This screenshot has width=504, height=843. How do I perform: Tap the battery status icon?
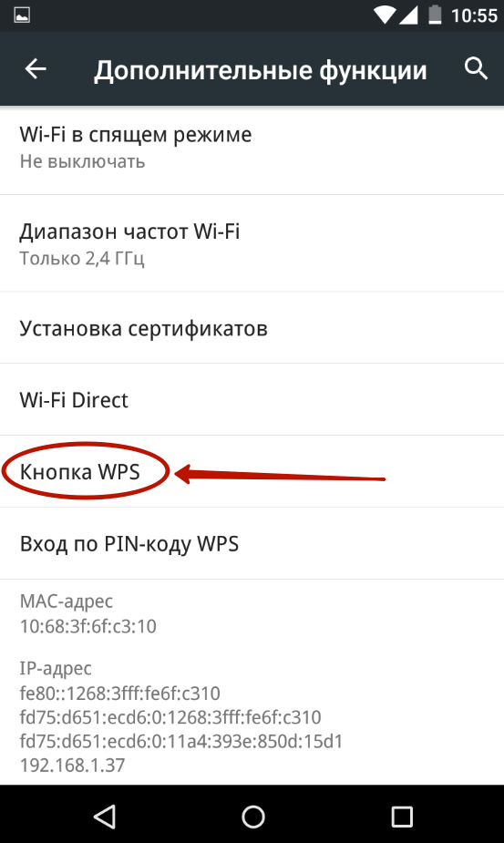[435, 15]
